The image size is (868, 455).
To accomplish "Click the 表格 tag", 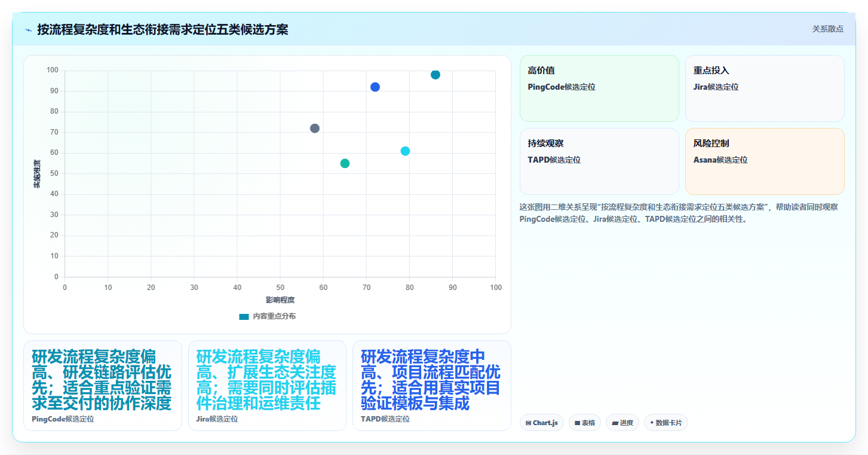I will point(585,423).
